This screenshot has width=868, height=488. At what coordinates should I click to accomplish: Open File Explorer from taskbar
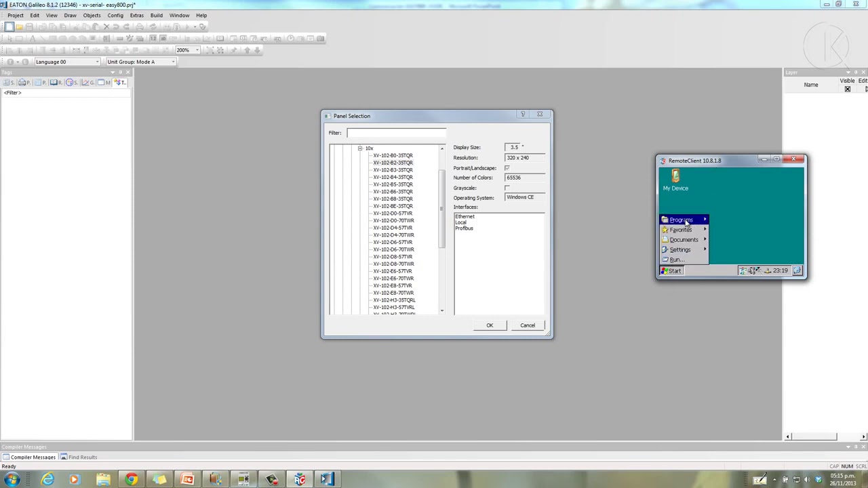[x=103, y=480]
